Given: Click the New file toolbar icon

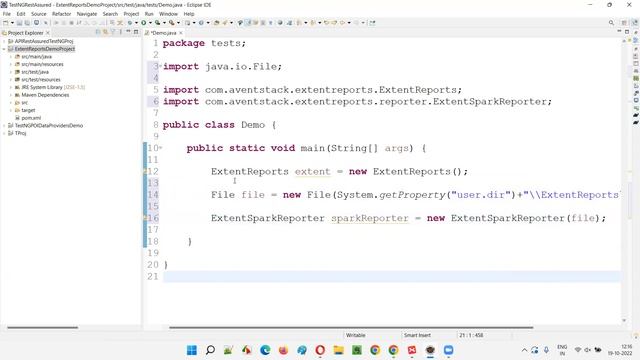Looking at the screenshot, I should pos(6,23).
